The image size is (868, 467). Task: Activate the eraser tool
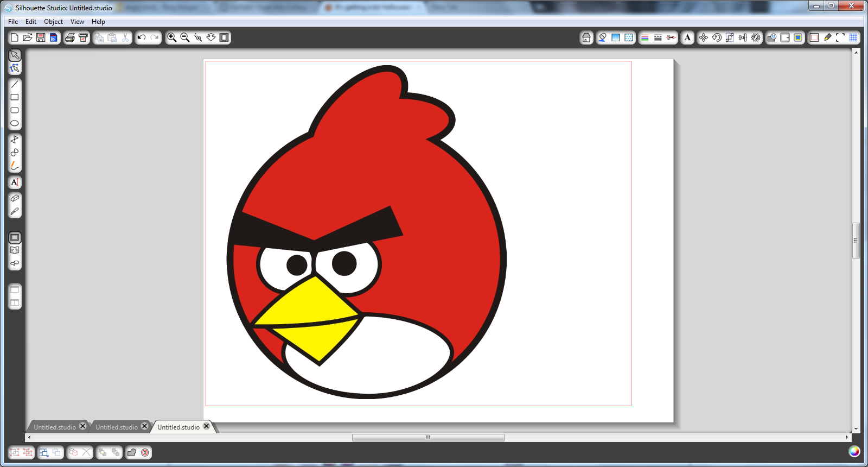coord(15,198)
